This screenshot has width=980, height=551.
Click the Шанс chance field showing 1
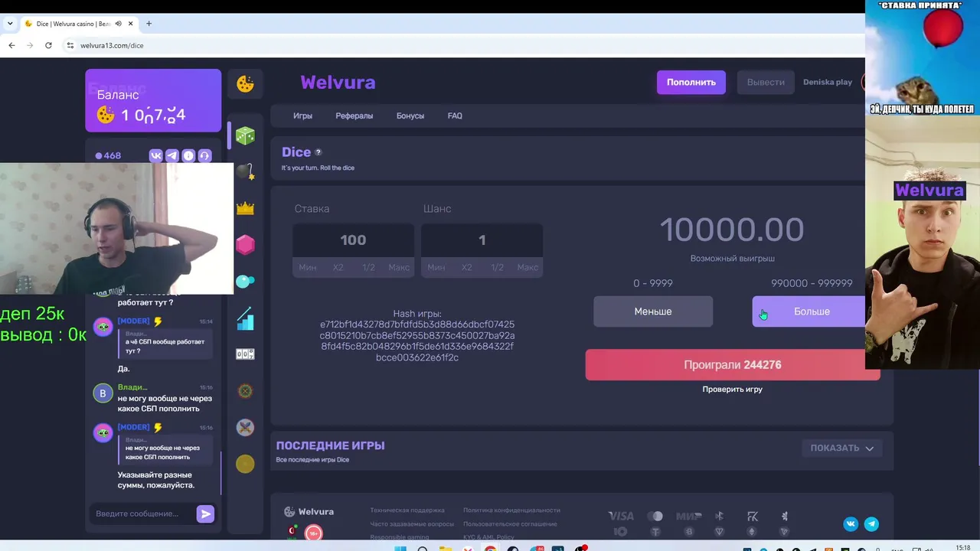click(x=482, y=240)
